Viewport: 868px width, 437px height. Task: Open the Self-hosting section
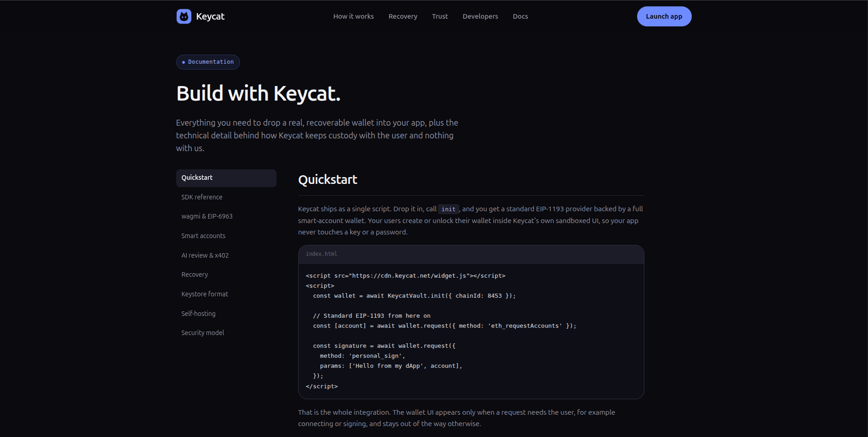226,314
